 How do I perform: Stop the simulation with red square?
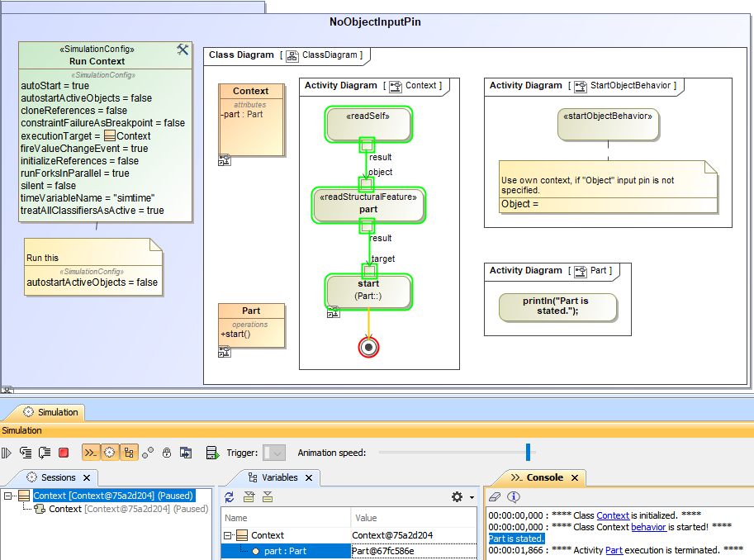[64, 453]
